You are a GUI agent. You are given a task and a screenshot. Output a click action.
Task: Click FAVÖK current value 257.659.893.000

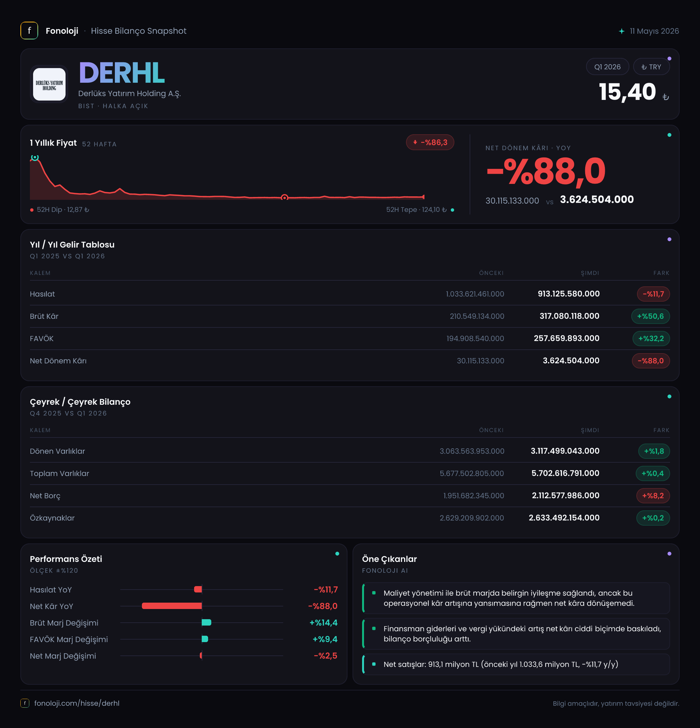[x=567, y=338]
